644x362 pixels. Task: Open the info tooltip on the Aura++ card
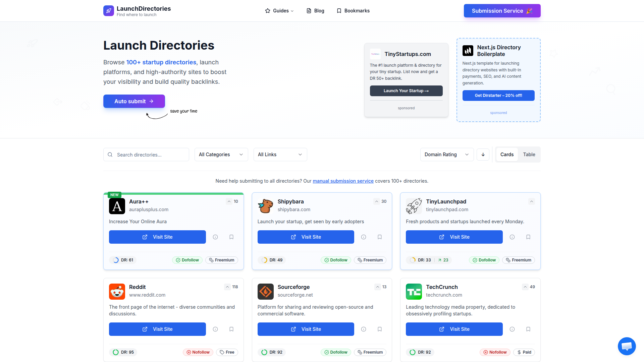pos(215,237)
